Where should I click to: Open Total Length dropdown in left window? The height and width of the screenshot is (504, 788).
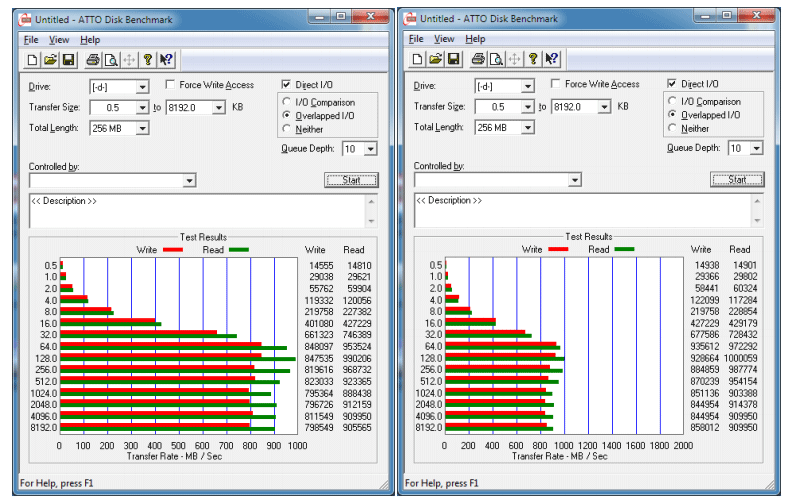pyautogui.click(x=143, y=129)
